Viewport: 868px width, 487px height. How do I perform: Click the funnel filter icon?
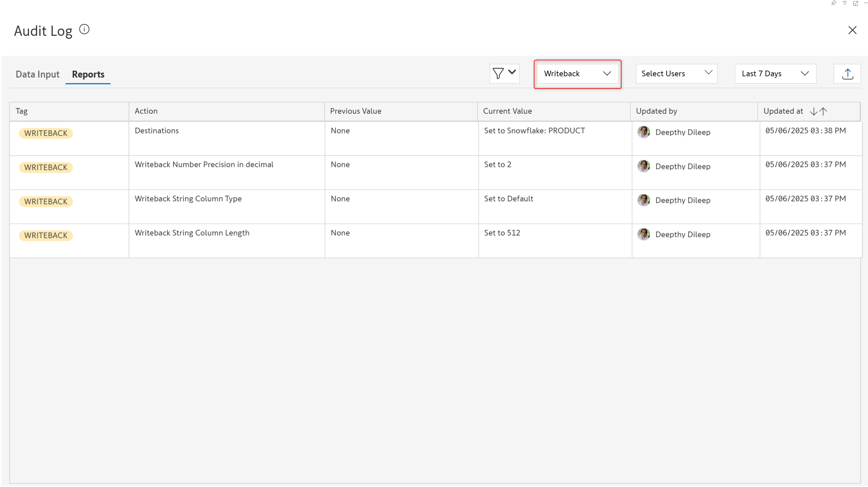pyautogui.click(x=498, y=73)
